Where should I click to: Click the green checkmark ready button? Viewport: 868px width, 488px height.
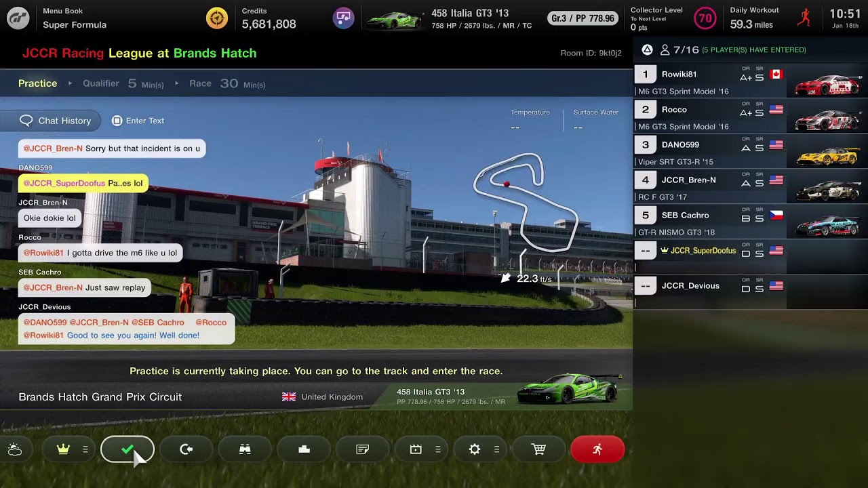click(x=127, y=449)
